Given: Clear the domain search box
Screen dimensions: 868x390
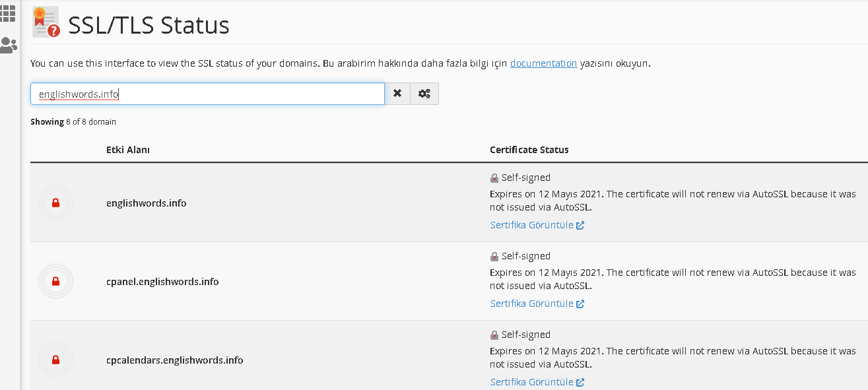Looking at the screenshot, I should (397, 94).
